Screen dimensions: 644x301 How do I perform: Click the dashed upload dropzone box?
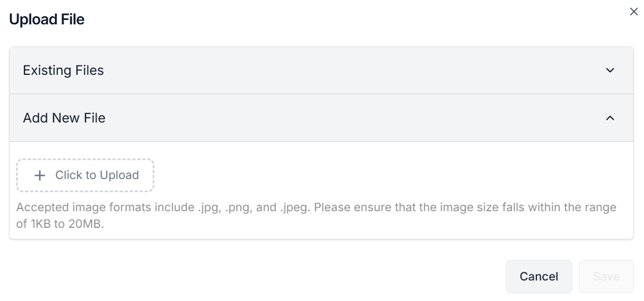pos(85,176)
